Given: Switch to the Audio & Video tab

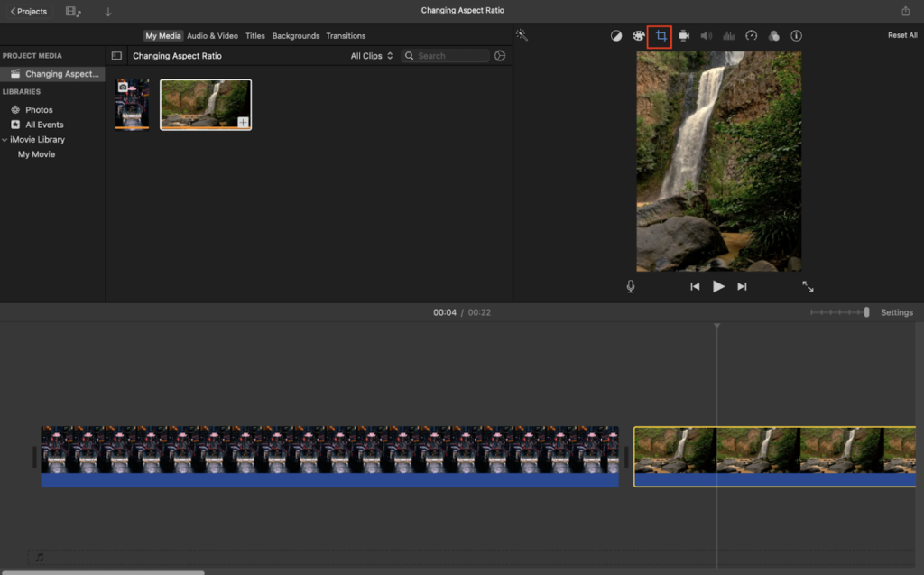Looking at the screenshot, I should pos(212,36).
